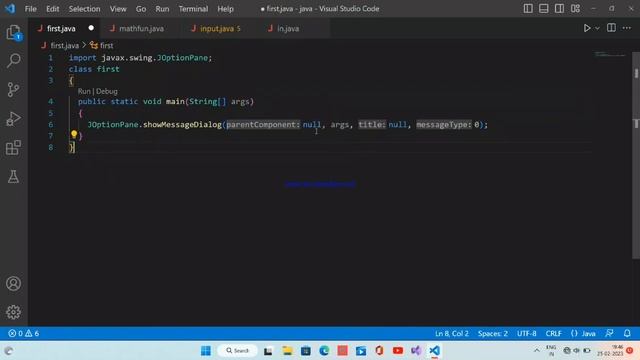
Task: Open the Manage gear settings
Action: coord(13,312)
